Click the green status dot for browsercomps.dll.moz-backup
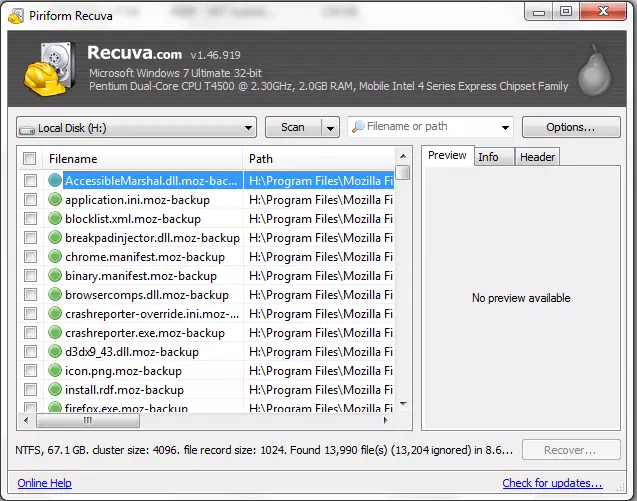The height and width of the screenshot is (501, 637). (x=55, y=294)
